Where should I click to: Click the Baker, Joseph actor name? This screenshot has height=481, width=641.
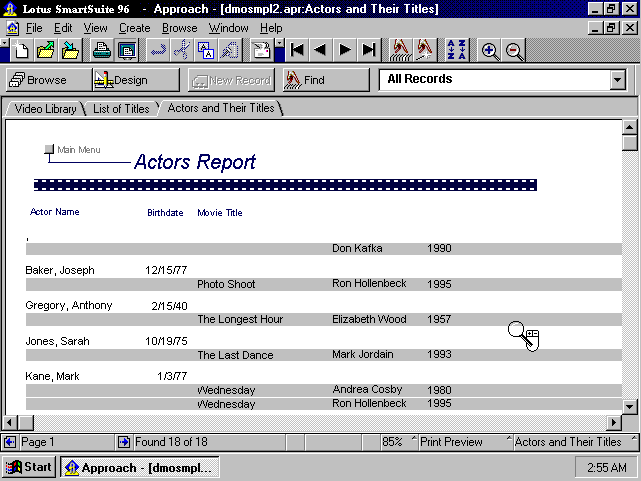[x=60, y=270]
